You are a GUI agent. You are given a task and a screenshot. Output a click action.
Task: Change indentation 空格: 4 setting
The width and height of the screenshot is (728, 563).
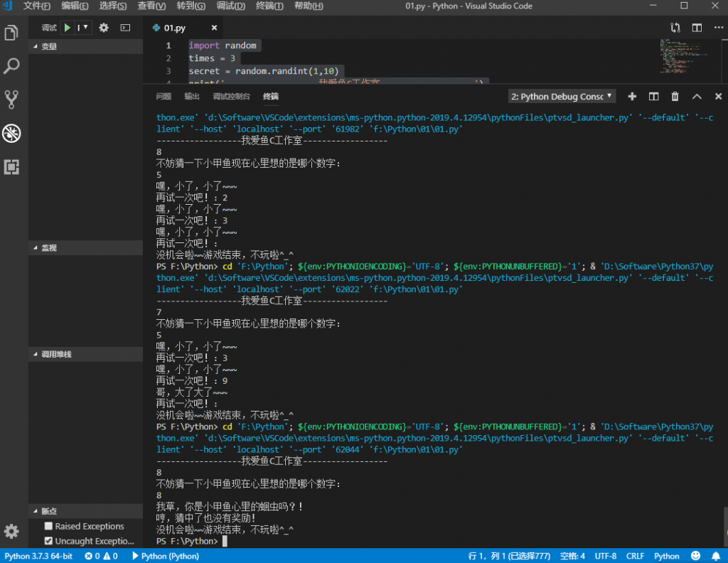point(572,556)
